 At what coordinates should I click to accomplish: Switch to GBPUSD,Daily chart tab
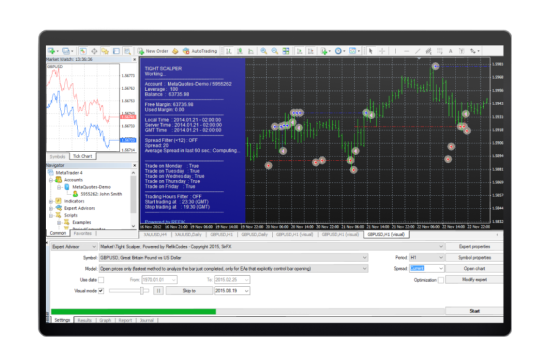(255, 234)
